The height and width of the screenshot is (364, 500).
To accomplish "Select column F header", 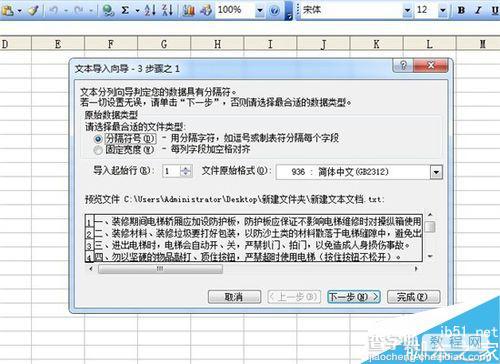I will point(111,44).
